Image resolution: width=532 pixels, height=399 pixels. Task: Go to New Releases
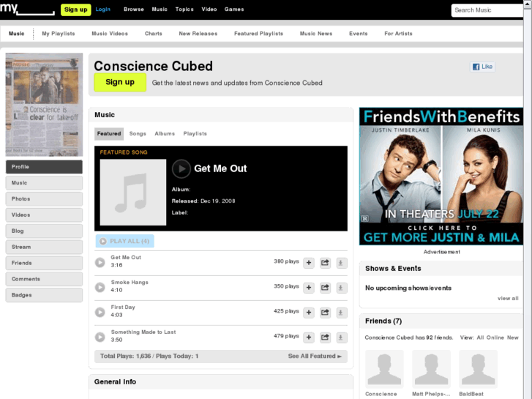pos(198,34)
